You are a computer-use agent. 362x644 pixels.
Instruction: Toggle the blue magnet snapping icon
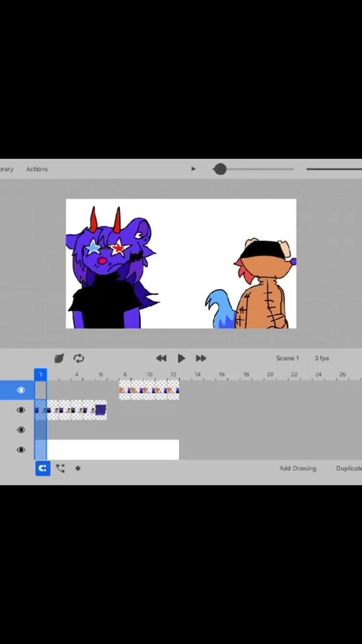coord(43,468)
